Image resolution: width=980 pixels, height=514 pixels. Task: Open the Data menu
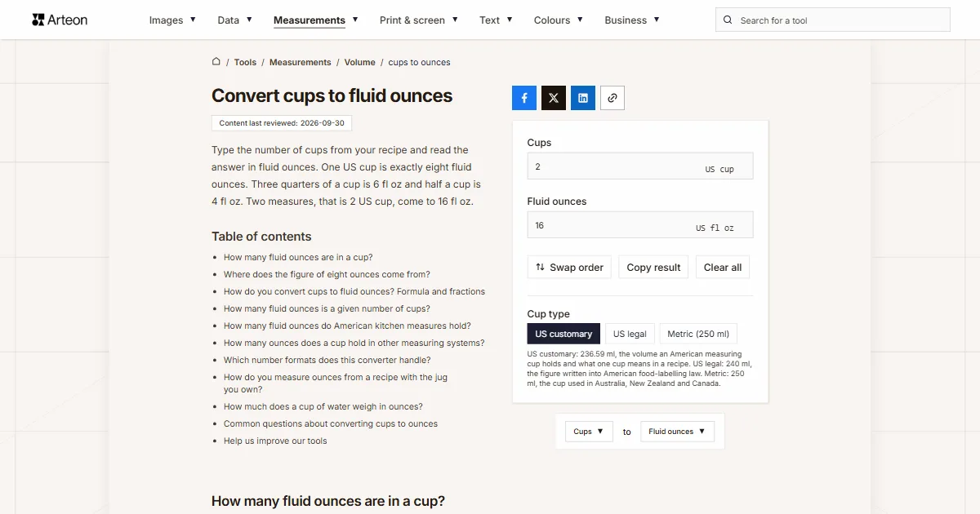point(234,20)
